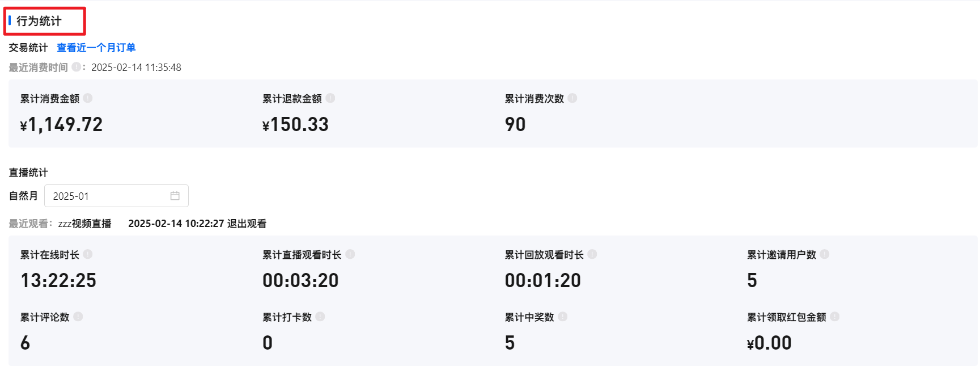Click info icon next to 累计中奖数
The image size is (980, 374).
tap(563, 317)
